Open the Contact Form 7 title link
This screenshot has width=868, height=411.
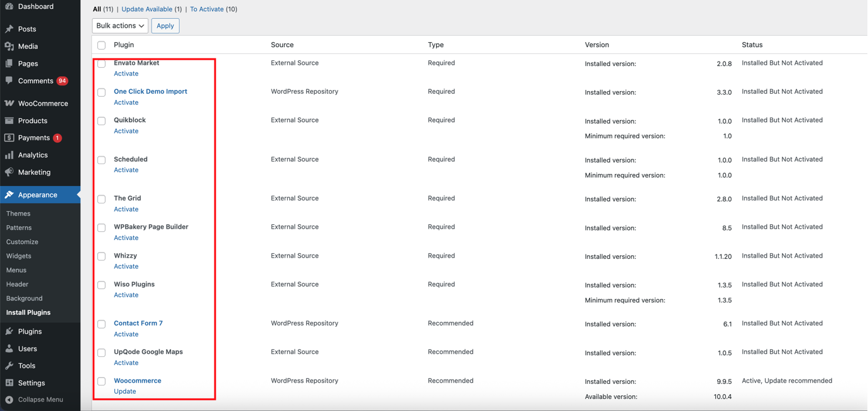138,324
